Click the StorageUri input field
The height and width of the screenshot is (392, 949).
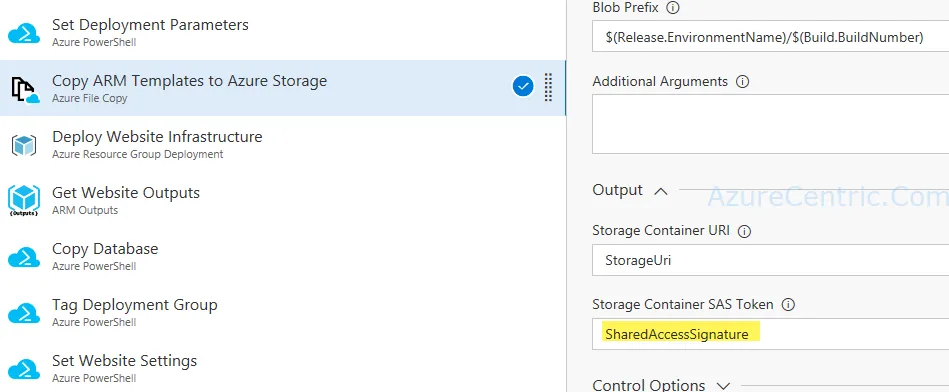click(x=770, y=260)
